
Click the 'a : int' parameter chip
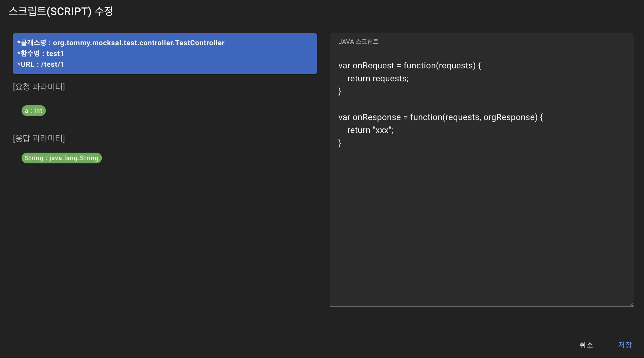coord(34,111)
